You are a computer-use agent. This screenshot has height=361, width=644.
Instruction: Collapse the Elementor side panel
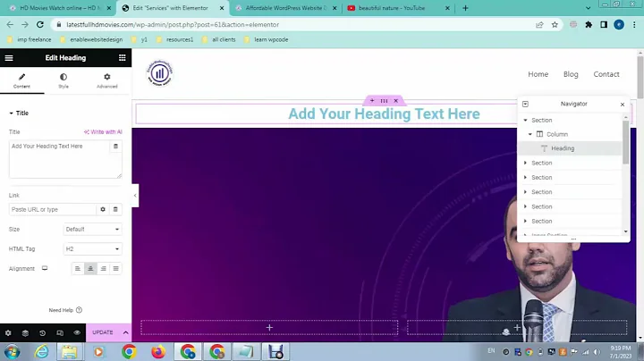pyautogui.click(x=135, y=196)
